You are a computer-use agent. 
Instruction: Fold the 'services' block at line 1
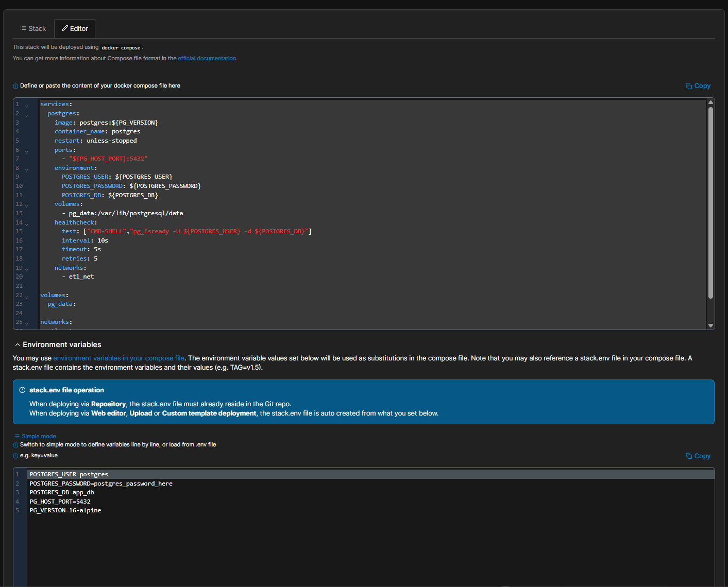point(27,106)
